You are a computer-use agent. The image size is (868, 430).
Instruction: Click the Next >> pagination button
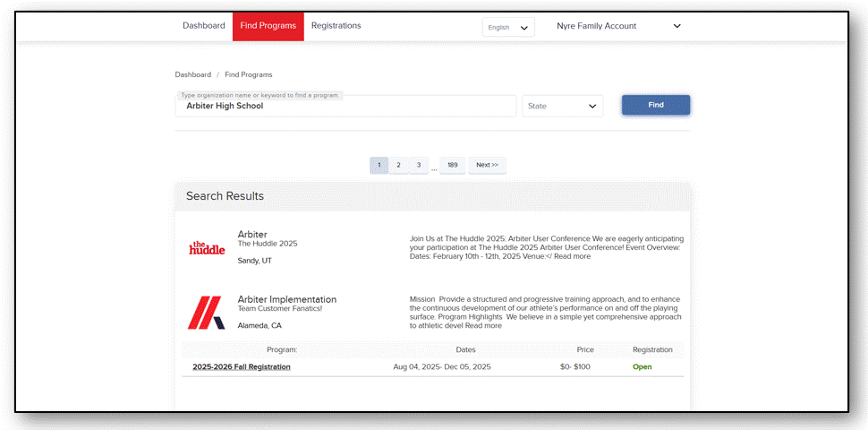click(487, 165)
